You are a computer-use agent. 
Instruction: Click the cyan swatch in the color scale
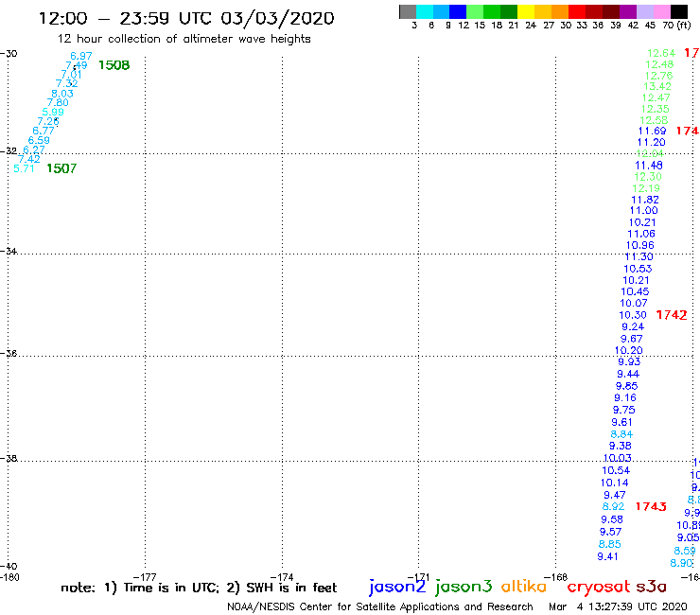pos(425,11)
